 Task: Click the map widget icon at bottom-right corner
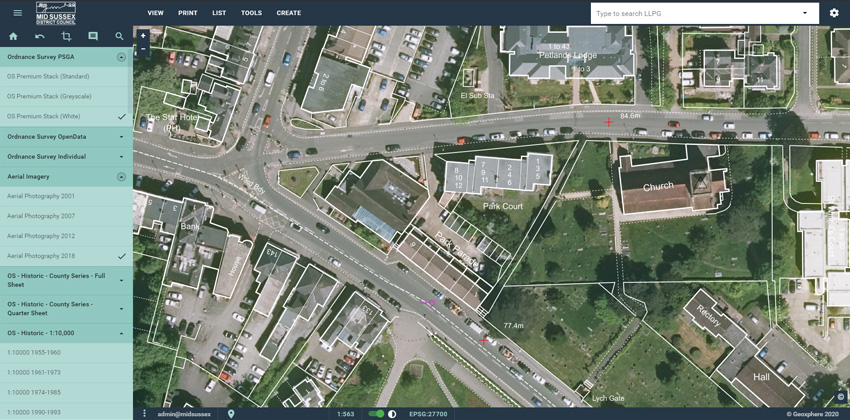[841, 397]
